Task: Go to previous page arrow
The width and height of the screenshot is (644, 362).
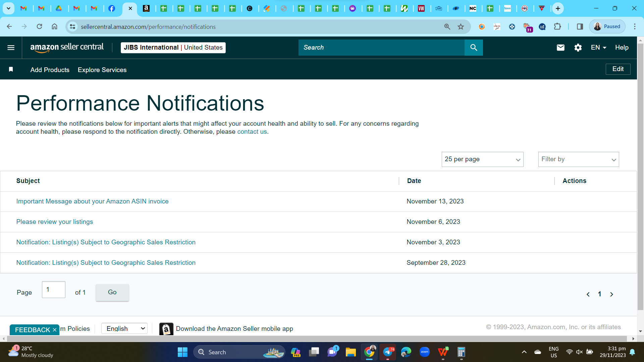Action: (588, 294)
